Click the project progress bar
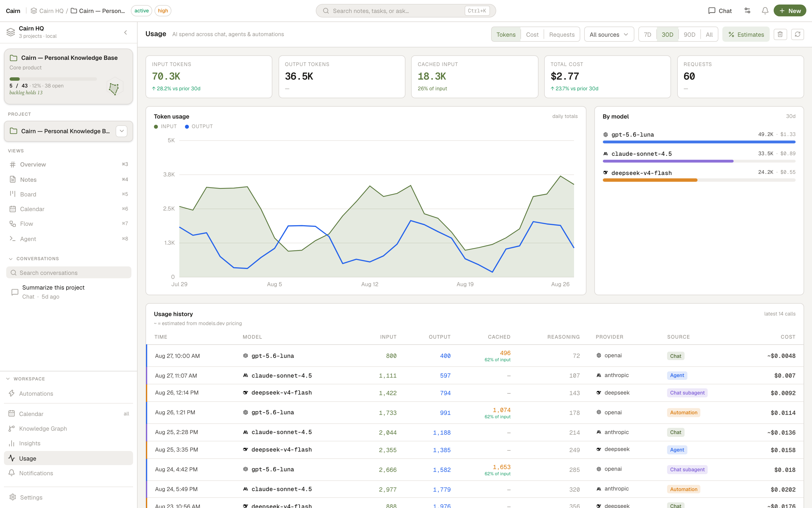The width and height of the screenshot is (812, 508). [53, 79]
